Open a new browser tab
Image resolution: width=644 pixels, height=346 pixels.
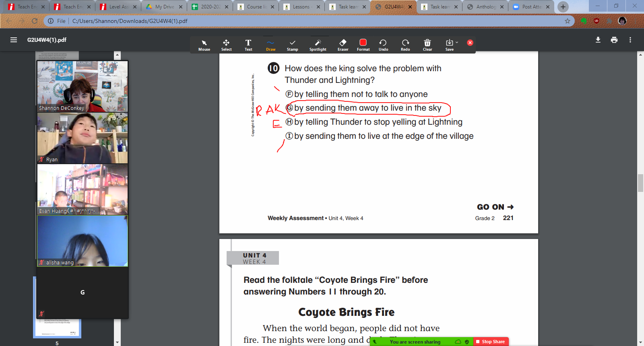pos(563,7)
